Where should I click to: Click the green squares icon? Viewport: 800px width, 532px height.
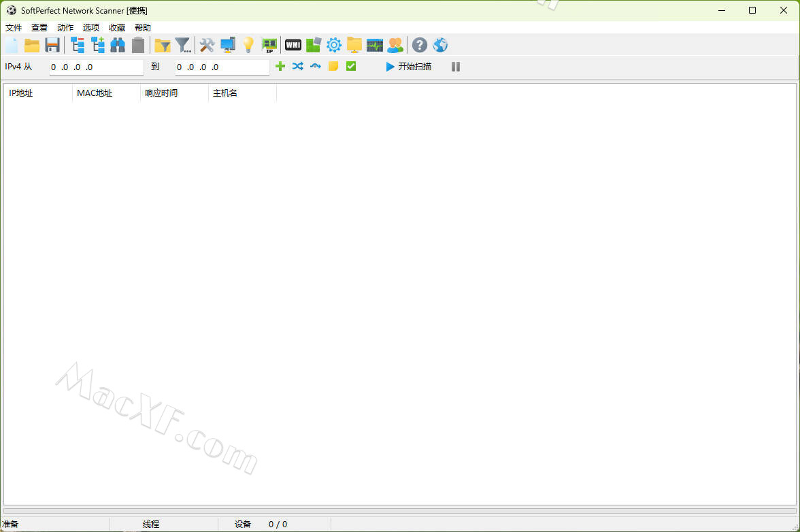click(313, 46)
